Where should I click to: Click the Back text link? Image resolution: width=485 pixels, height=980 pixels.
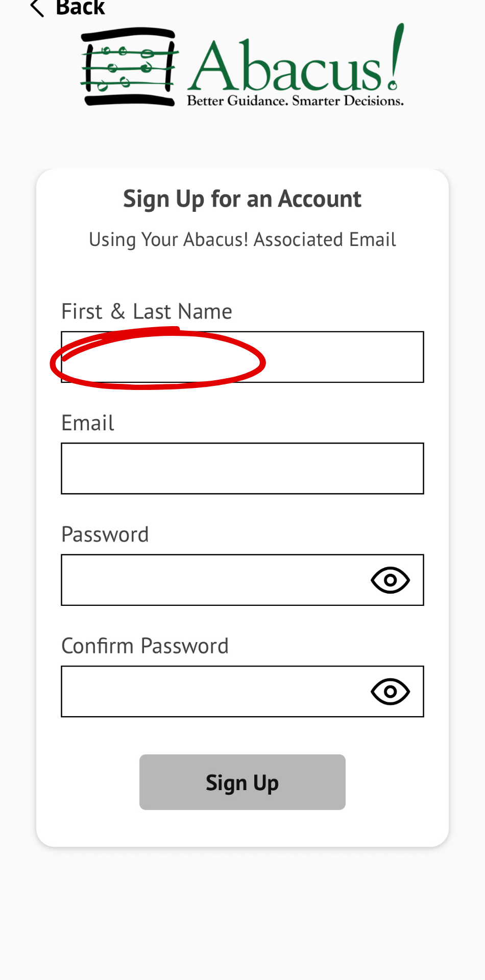pos(80,7)
